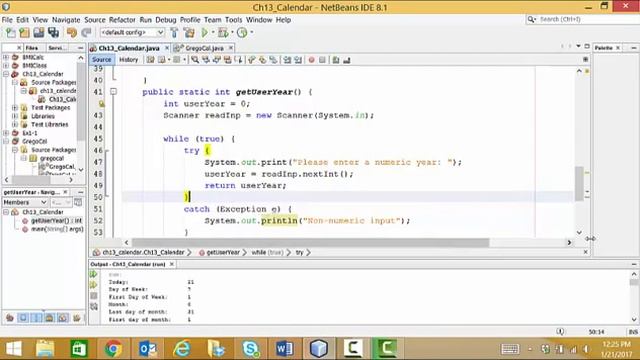Click the Profile Project clock icon
This screenshot has height=360, width=640.
click(x=242, y=32)
